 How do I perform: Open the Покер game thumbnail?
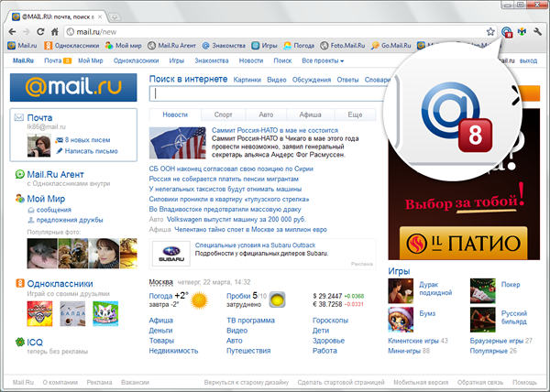(x=483, y=290)
